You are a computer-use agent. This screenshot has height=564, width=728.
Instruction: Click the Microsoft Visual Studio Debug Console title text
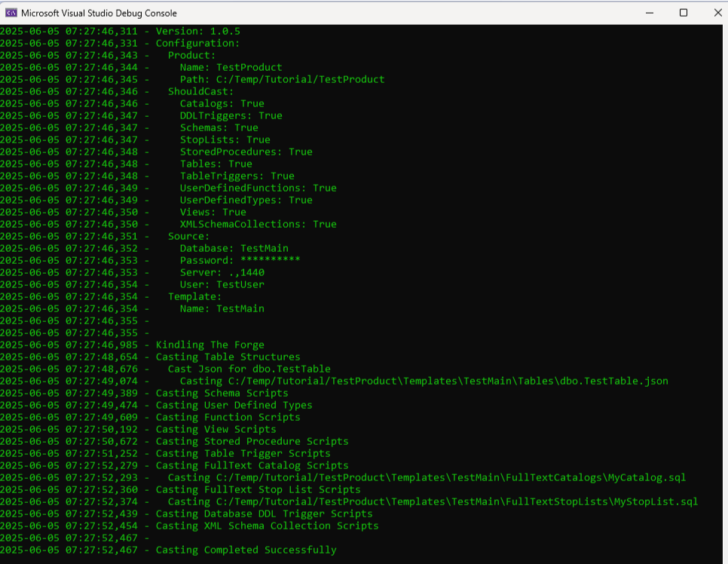pos(96,13)
